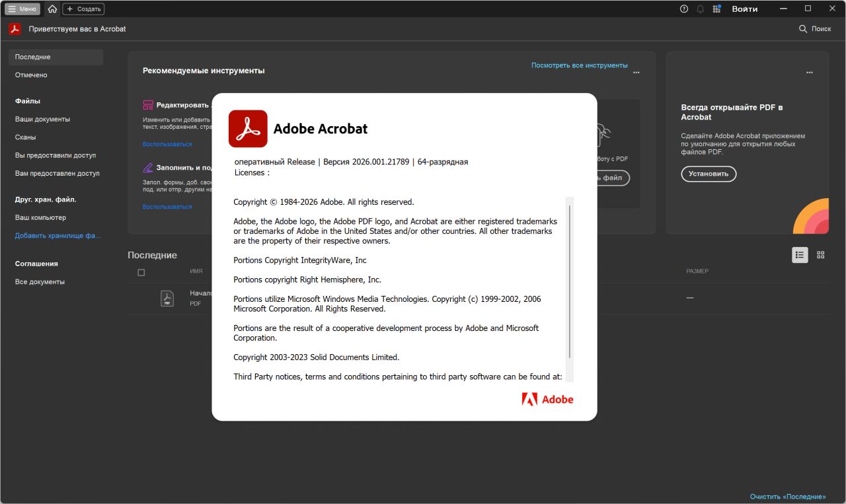Open the hamburger Меню button
This screenshot has width=846, height=504.
point(22,9)
